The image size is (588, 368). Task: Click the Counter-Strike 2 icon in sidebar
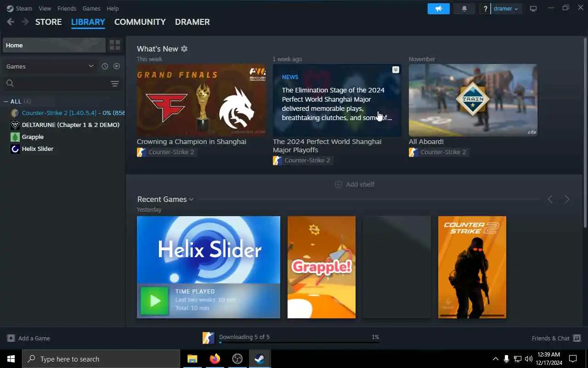point(15,113)
